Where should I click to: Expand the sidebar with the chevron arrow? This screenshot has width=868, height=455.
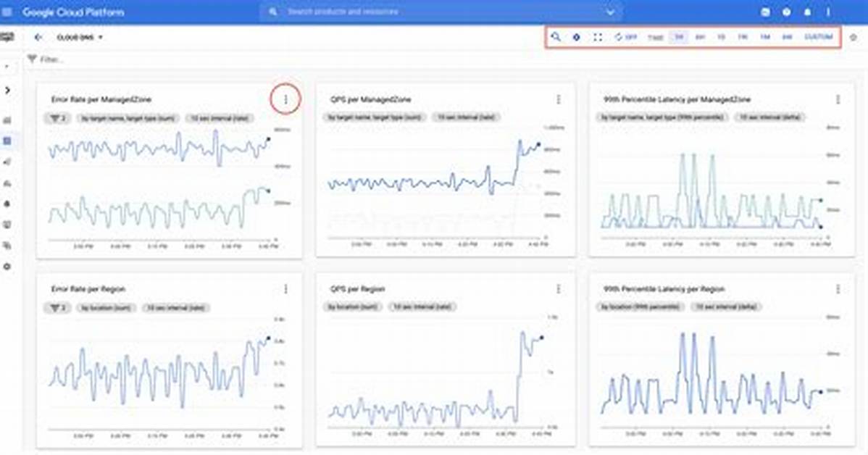[x=7, y=90]
